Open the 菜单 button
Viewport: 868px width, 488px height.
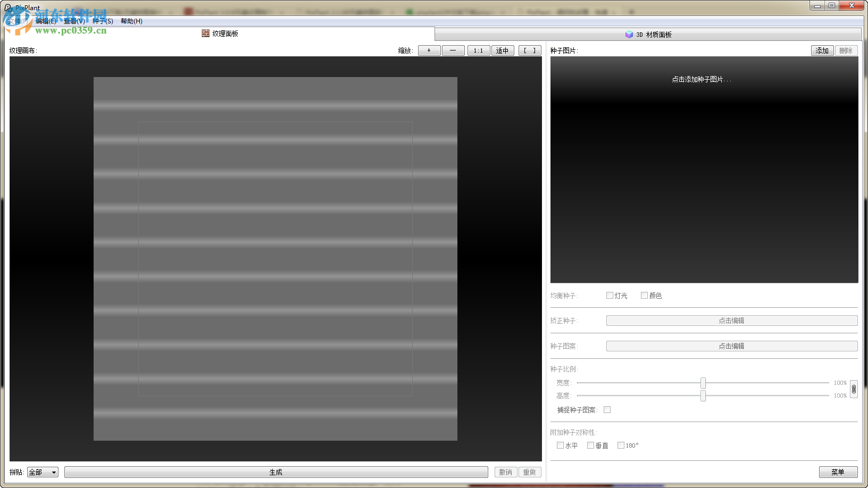pyautogui.click(x=838, y=472)
